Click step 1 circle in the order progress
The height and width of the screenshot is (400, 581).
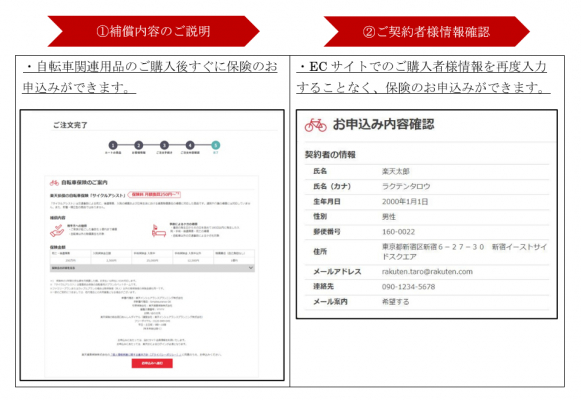(113, 145)
